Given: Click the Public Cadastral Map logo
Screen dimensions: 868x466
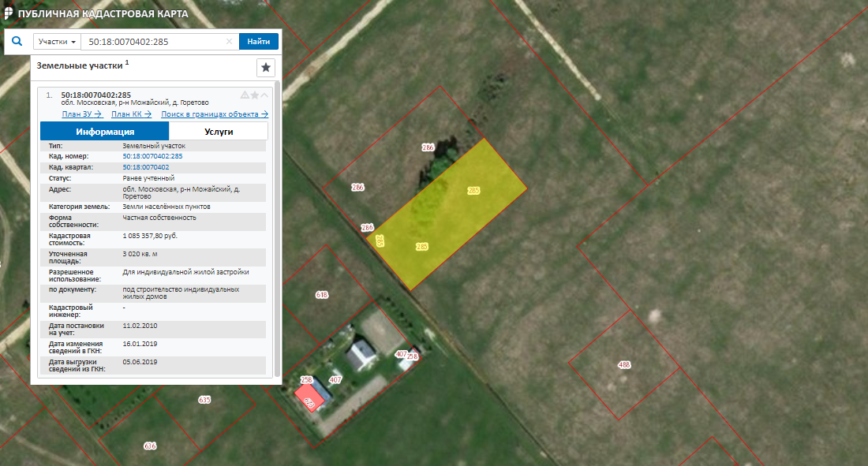Looking at the screenshot, I should tap(8, 13).
